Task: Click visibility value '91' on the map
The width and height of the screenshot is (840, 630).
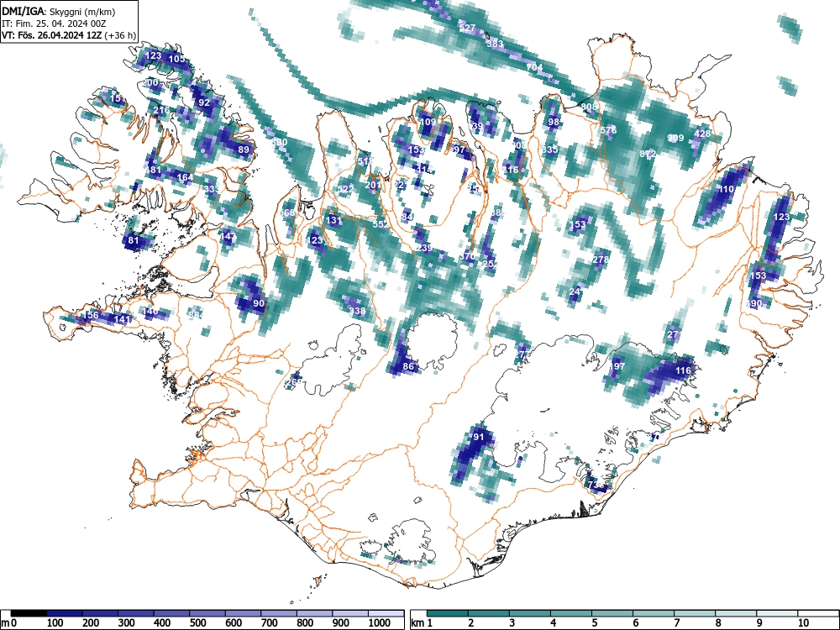Action: [479, 437]
